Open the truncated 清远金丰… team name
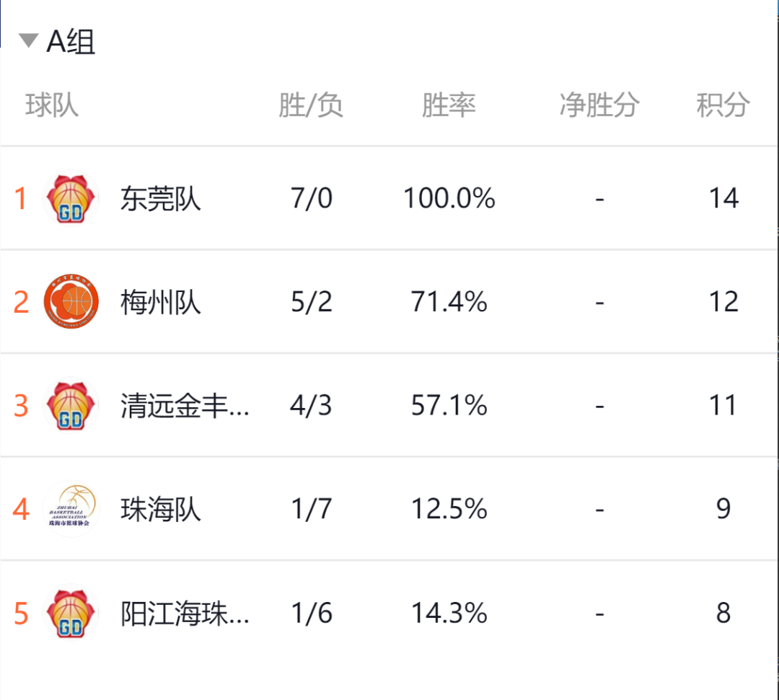 coord(185,406)
